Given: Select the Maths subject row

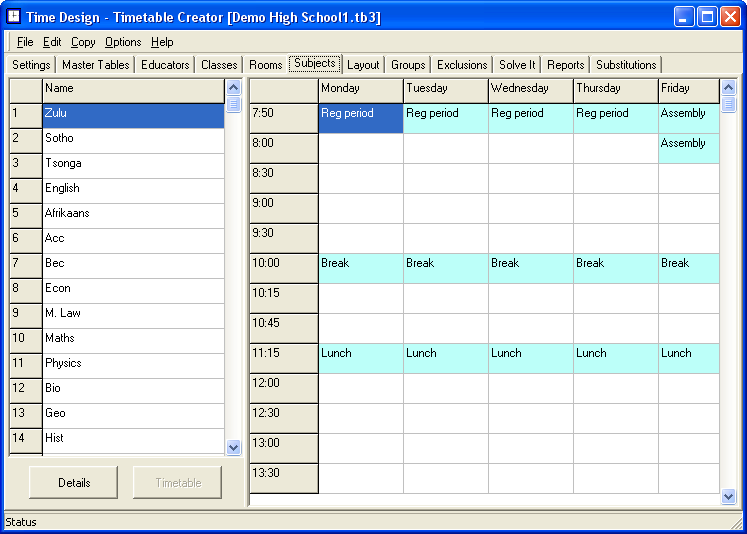Looking at the screenshot, I should click(133, 339).
